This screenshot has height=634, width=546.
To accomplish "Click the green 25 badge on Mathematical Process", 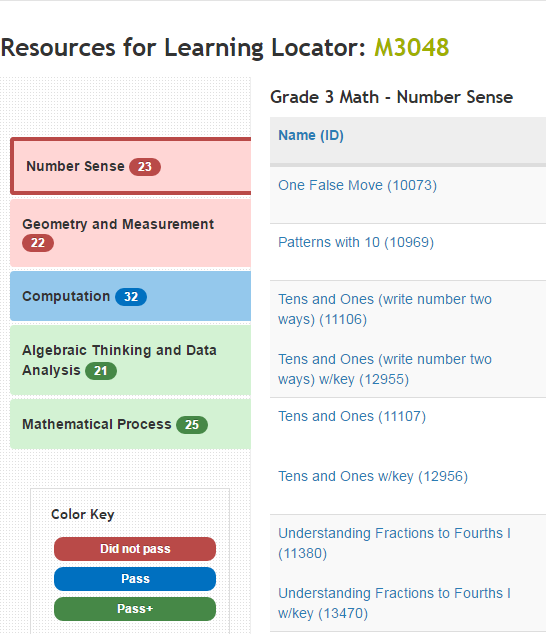I will point(192,425).
